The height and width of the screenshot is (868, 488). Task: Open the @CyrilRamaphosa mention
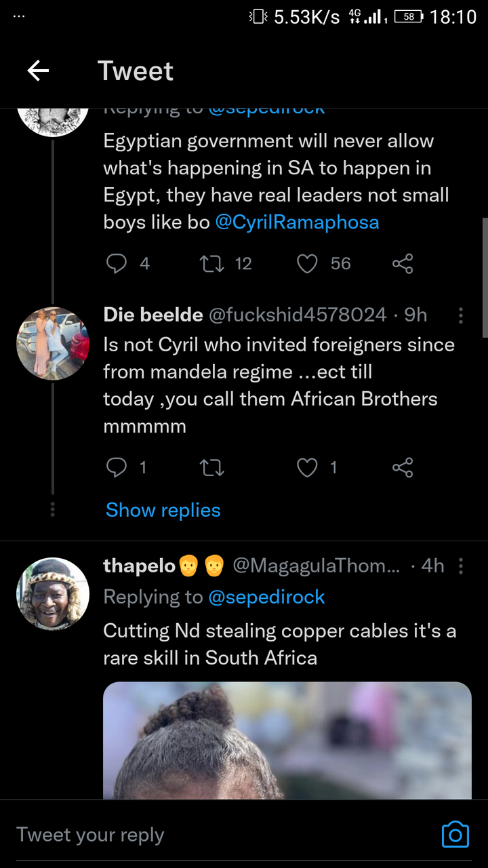297,222
